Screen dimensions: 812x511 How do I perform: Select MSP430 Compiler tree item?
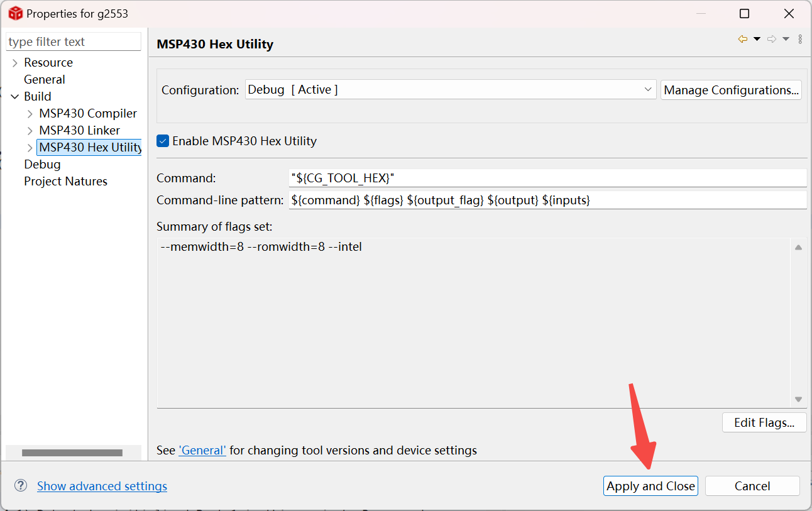click(x=88, y=113)
